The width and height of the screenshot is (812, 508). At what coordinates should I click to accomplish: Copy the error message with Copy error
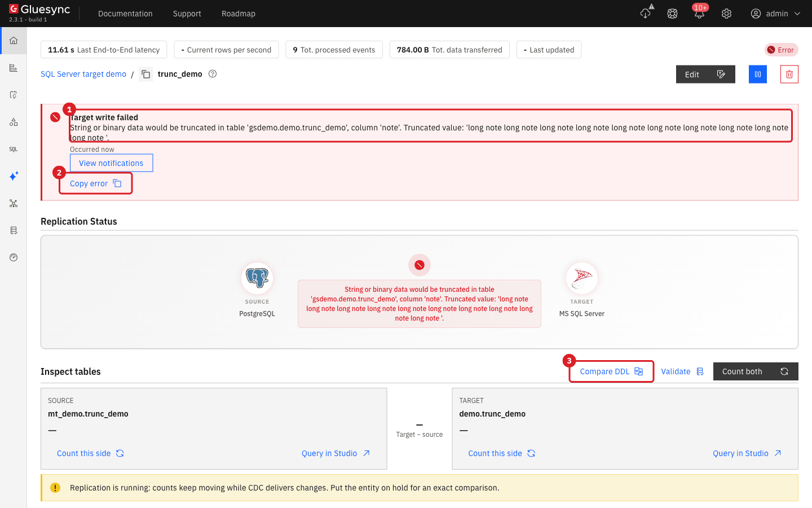pyautogui.click(x=96, y=183)
